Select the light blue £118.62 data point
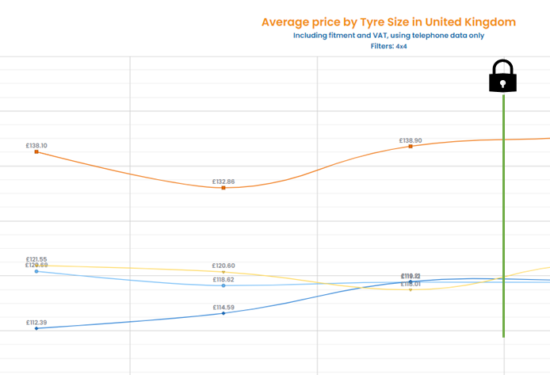Viewport: 550px width, 375px height. coord(223,286)
